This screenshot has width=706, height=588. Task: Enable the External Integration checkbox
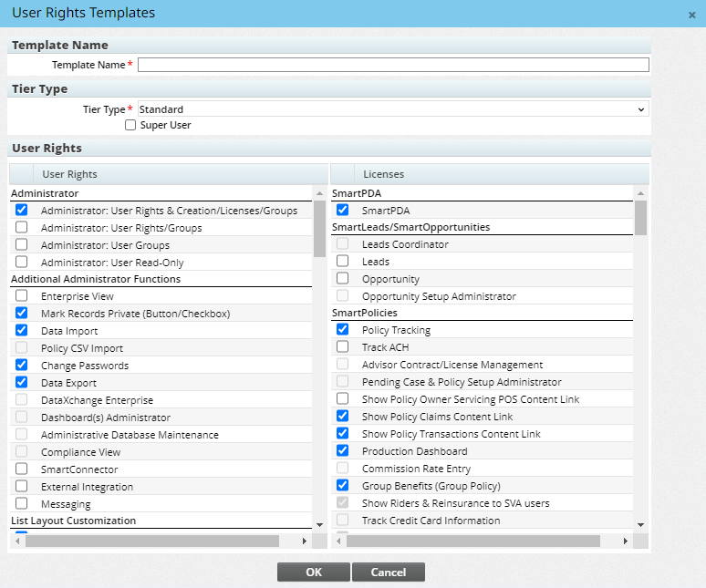pos(21,486)
